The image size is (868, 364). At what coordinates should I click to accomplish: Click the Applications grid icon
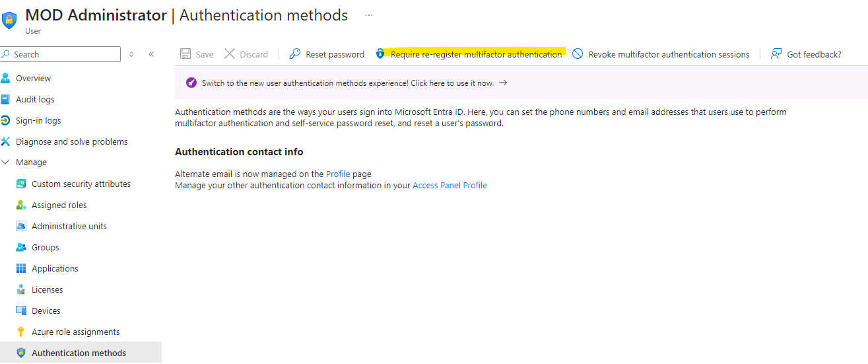coord(20,268)
